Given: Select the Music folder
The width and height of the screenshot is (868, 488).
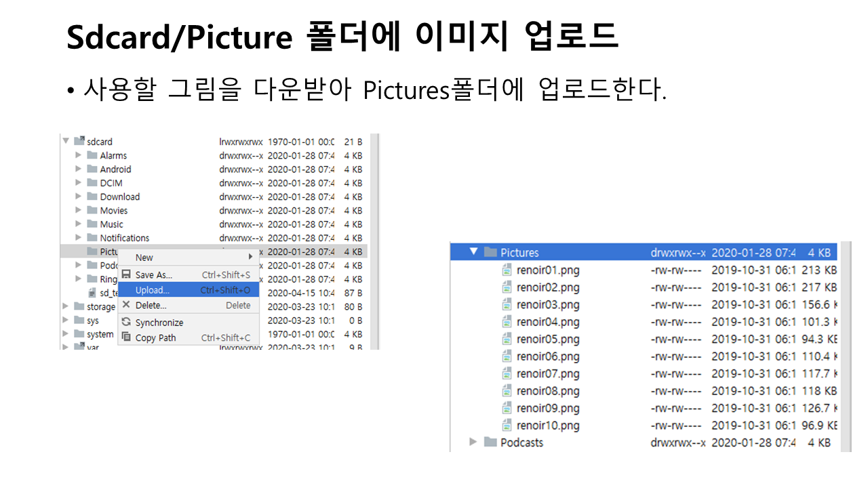Looking at the screenshot, I should click(111, 224).
